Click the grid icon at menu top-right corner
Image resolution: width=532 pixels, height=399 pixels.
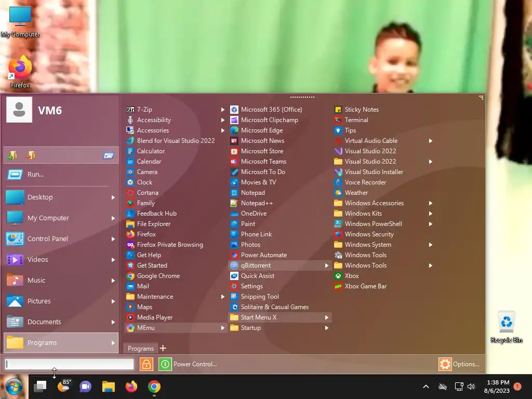click(x=481, y=97)
